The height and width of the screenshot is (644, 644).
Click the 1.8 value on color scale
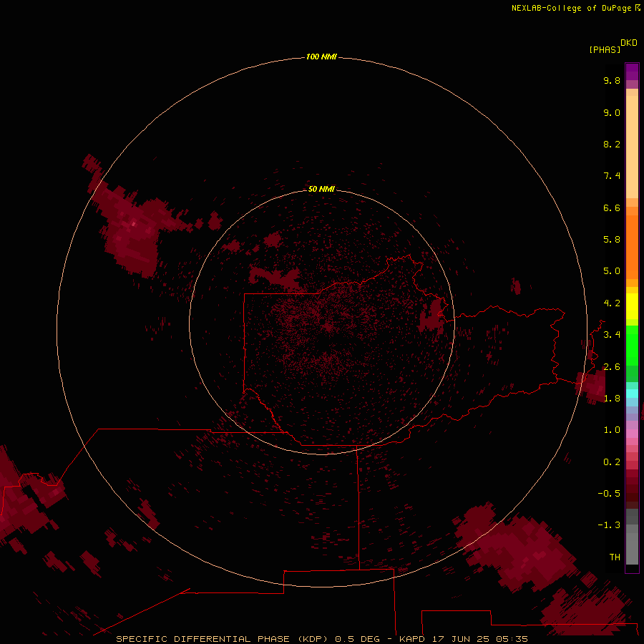[612, 399]
